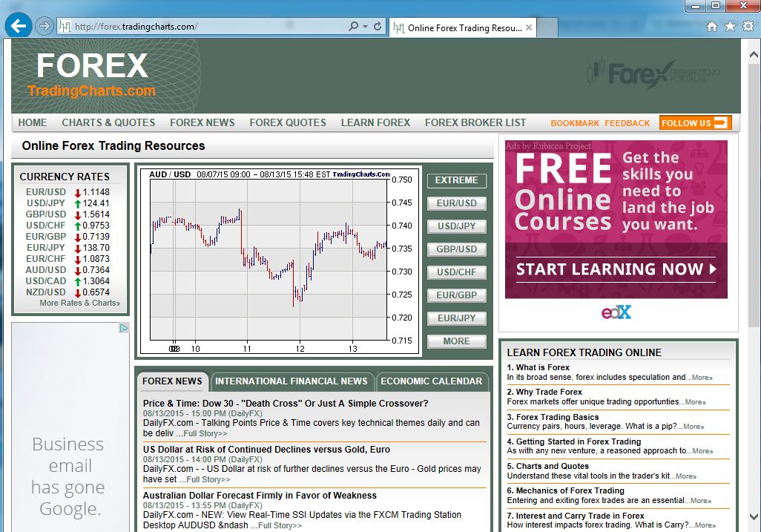
Task: Click the FOLLOW US button
Action: (695, 123)
